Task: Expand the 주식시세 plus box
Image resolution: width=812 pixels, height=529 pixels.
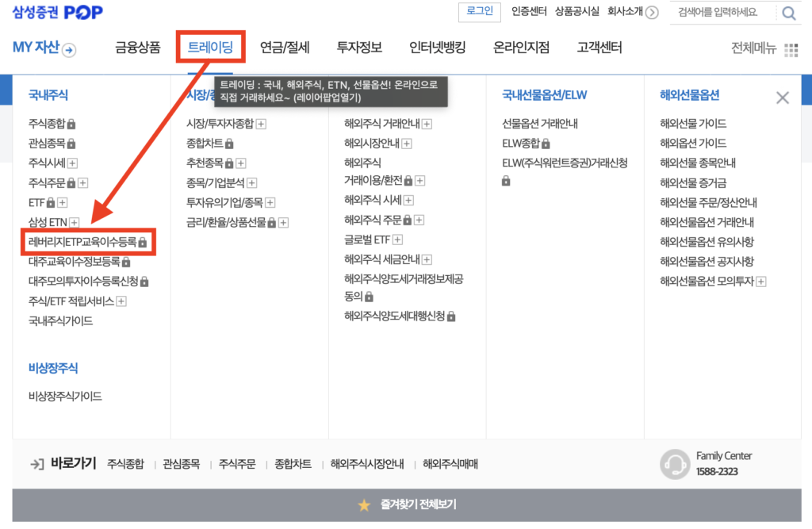Action: pyautogui.click(x=73, y=163)
